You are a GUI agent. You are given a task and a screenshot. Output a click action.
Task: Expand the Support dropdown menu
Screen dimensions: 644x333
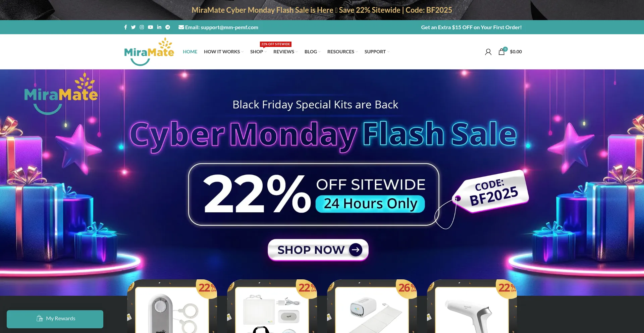(377, 52)
